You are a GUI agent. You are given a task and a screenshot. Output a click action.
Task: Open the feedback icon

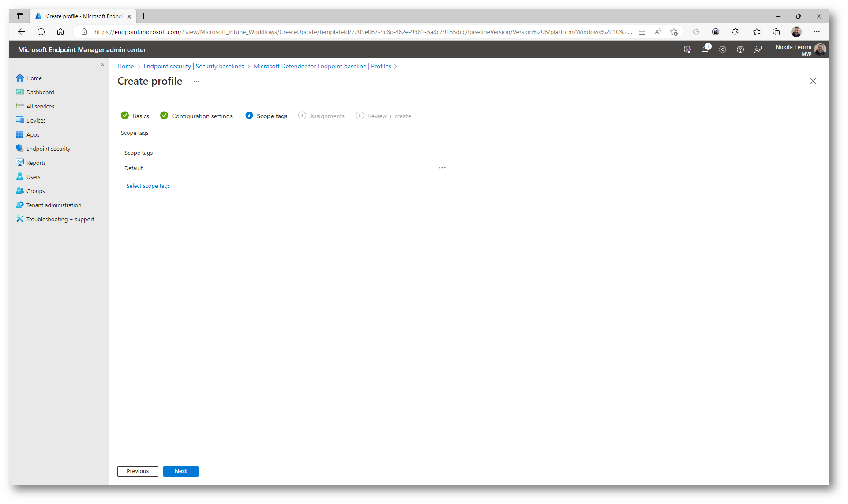[x=758, y=49]
